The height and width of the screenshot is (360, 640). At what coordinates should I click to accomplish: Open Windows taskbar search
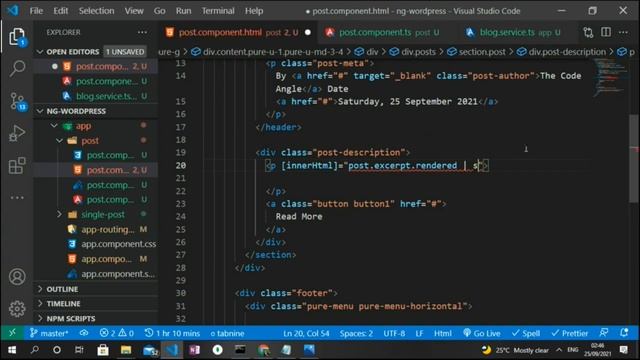click(35, 350)
